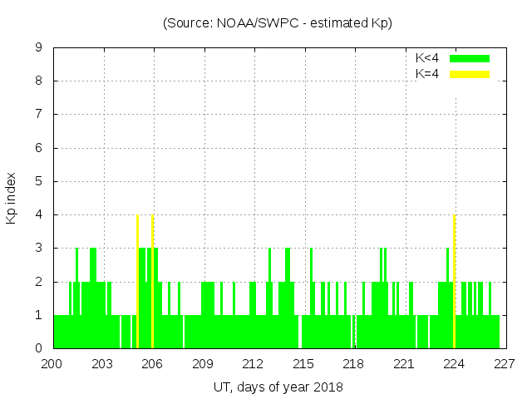Click the K<4 legend text label
The image size is (532, 399).
[427, 58]
